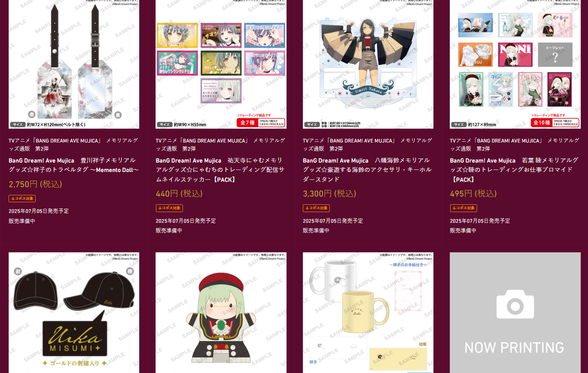This screenshot has height=373, width=588.
Task: Click the category text above the travel tag title
Action: (73, 145)
